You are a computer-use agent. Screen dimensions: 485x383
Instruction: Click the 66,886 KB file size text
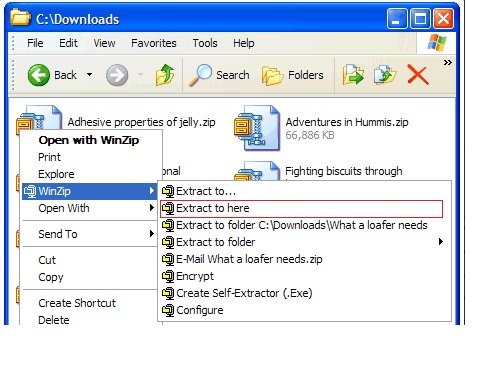310,135
